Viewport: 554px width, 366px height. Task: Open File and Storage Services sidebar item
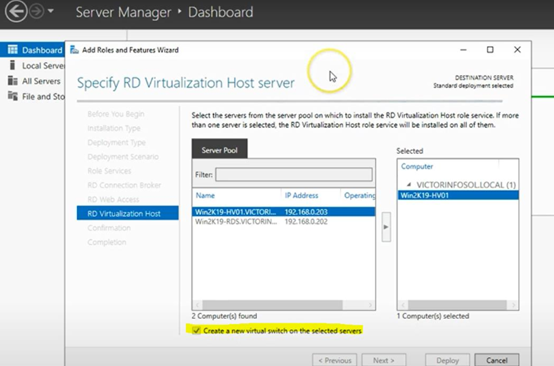33,96
